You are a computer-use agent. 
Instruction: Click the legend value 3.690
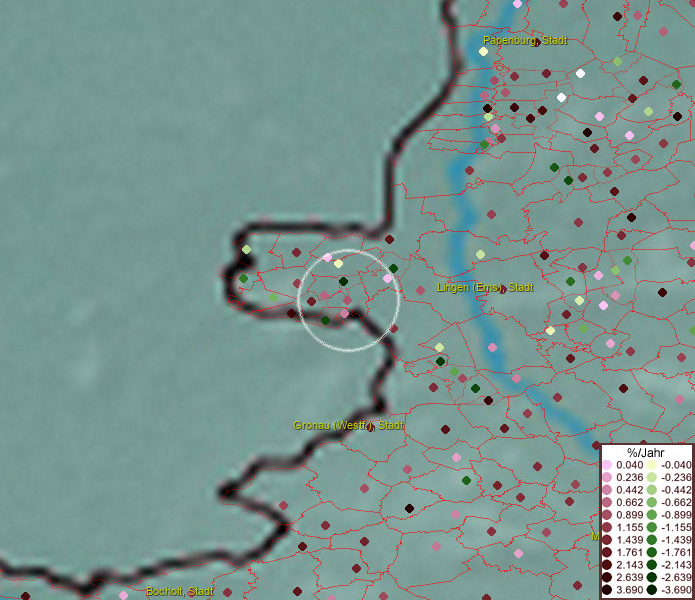click(629, 590)
